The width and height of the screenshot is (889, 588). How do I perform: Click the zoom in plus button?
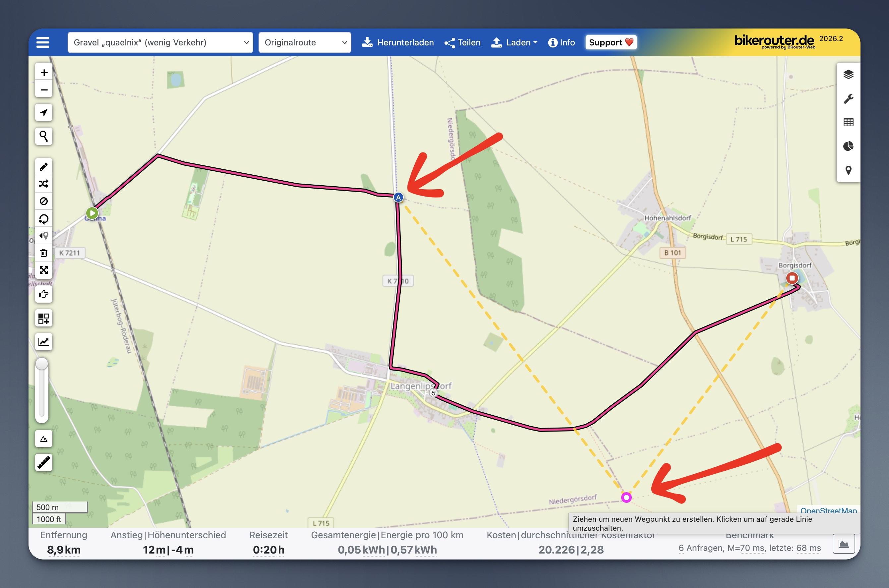click(x=44, y=72)
